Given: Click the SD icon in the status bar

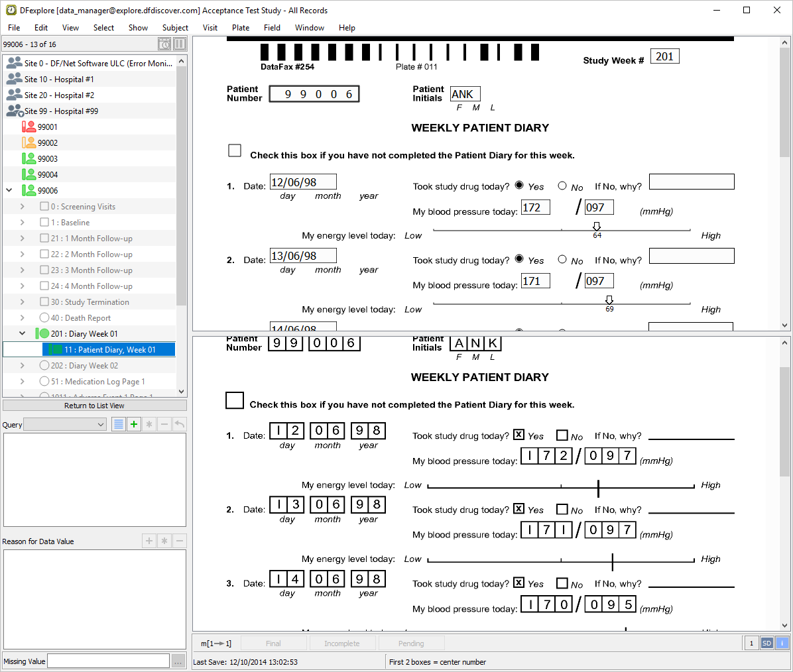Looking at the screenshot, I should 766,643.
